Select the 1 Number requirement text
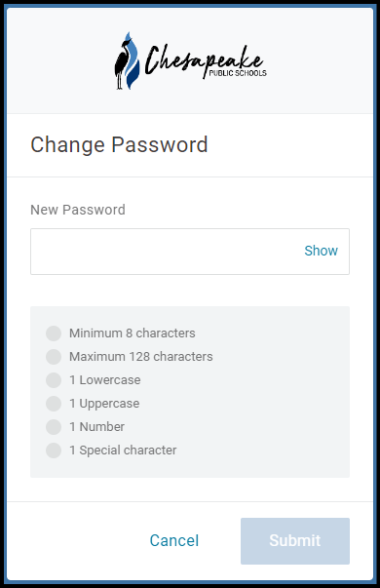The image size is (380, 588). (97, 427)
